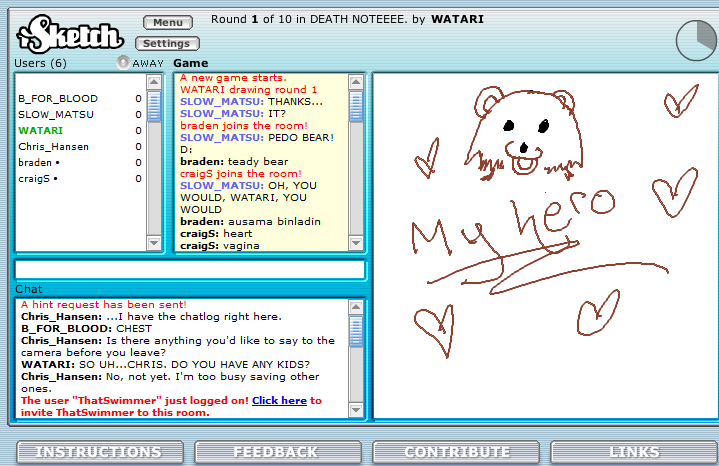Image resolution: width=719 pixels, height=466 pixels.
Task: Click 'braden joins the room!' notice
Action: pos(244,126)
